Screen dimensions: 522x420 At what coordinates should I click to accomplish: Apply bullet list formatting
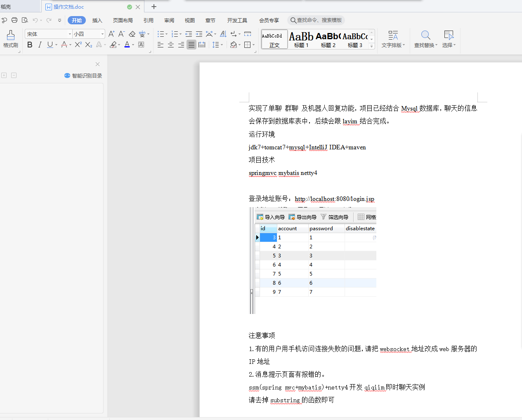pyautogui.click(x=161, y=33)
